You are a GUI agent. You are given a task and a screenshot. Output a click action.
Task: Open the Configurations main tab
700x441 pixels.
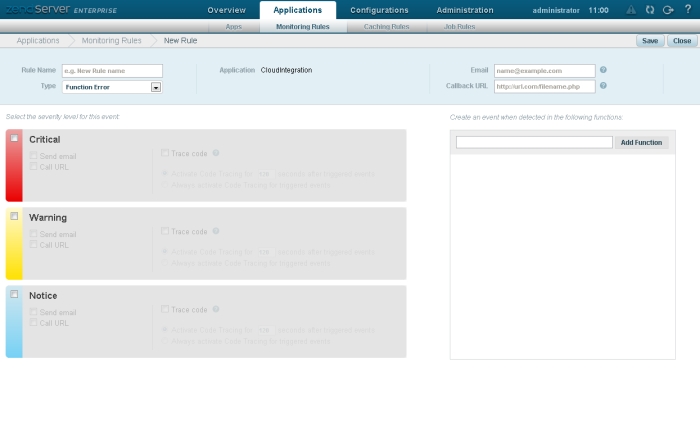tap(379, 10)
